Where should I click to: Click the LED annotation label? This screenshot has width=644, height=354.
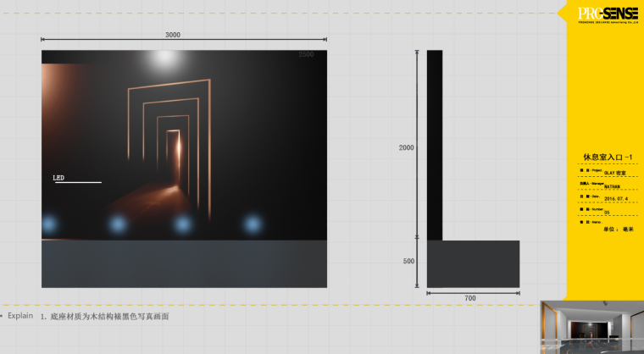click(59, 179)
